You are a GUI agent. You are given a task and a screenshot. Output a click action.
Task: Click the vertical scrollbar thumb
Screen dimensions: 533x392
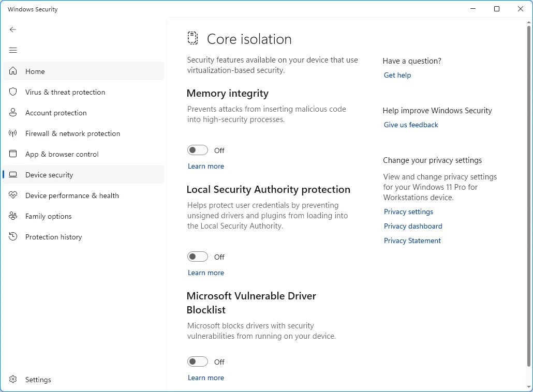click(x=528, y=196)
